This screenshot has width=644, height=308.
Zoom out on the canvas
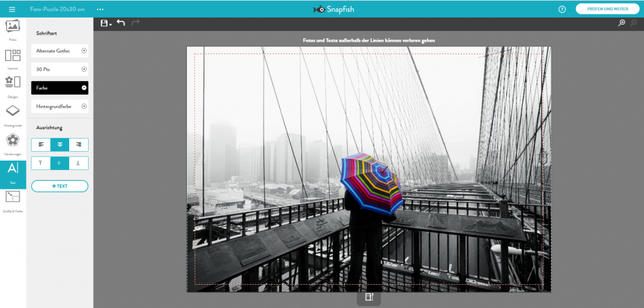pos(634,23)
